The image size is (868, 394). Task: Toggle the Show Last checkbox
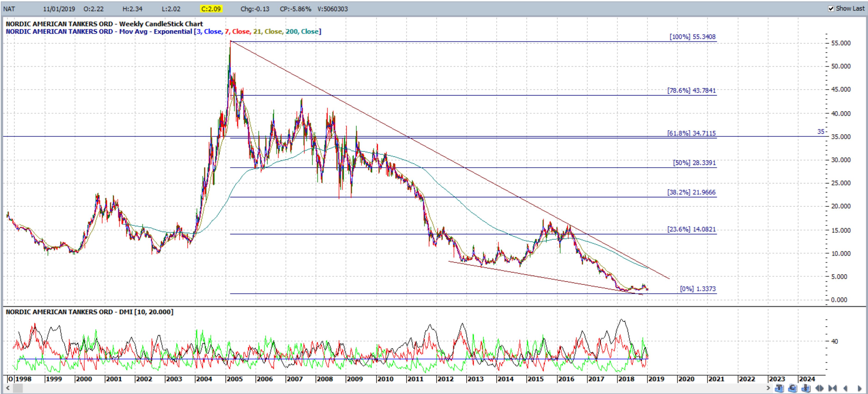click(x=831, y=8)
